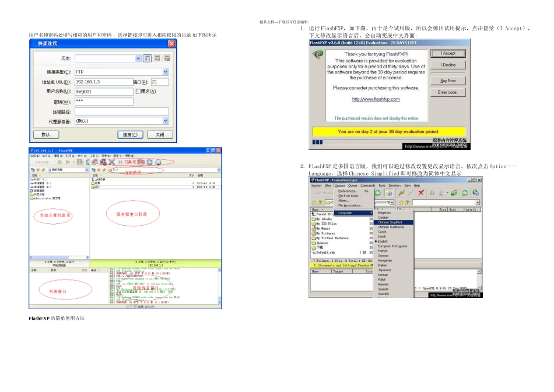Click the password (密码) field
Screen dimensions: 554x392
(104, 101)
